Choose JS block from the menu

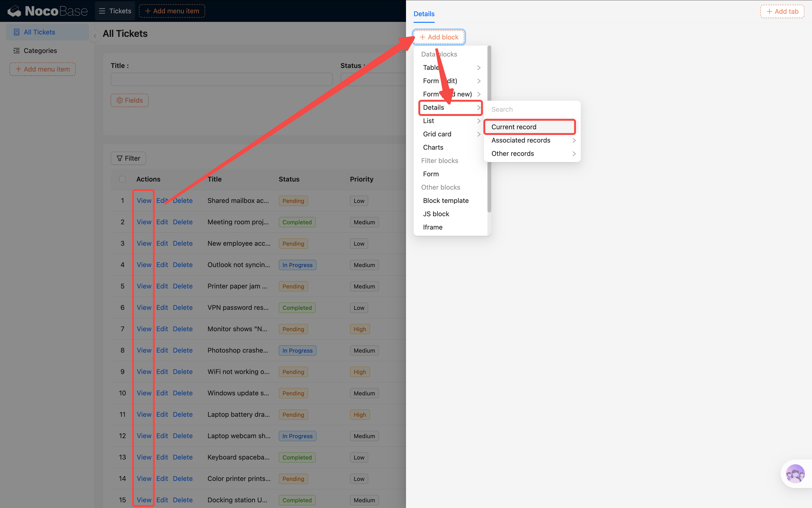[436, 214]
